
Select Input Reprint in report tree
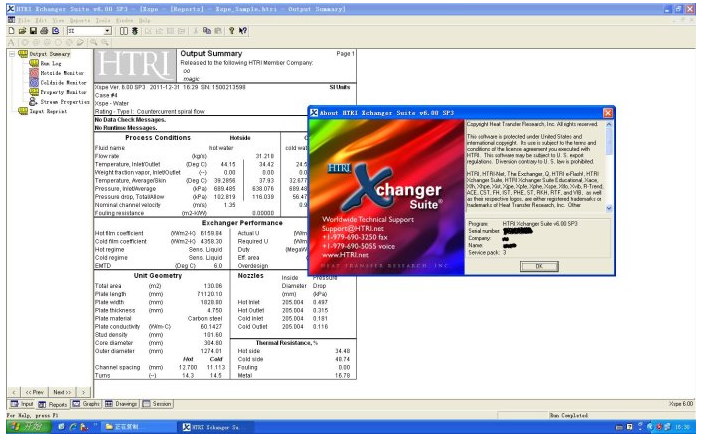pos(48,111)
